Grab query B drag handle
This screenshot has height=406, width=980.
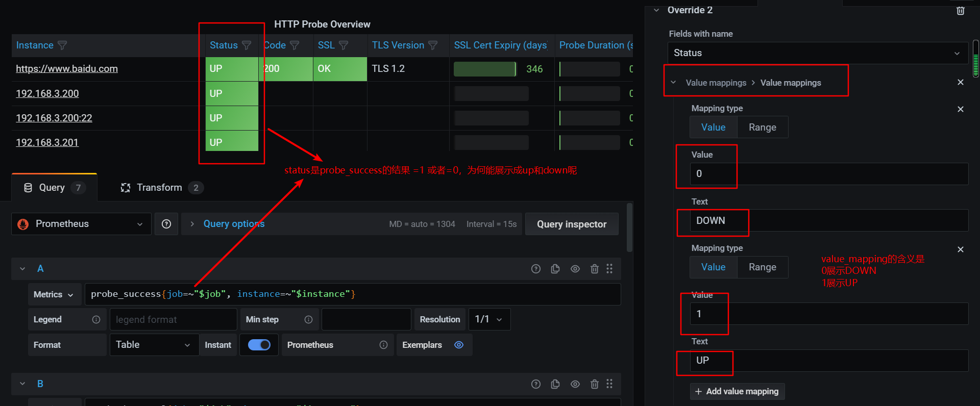[x=609, y=384]
